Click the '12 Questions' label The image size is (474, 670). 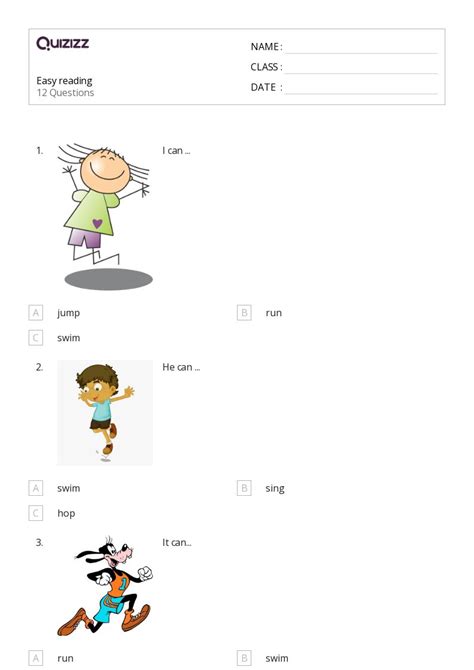pyautogui.click(x=65, y=93)
